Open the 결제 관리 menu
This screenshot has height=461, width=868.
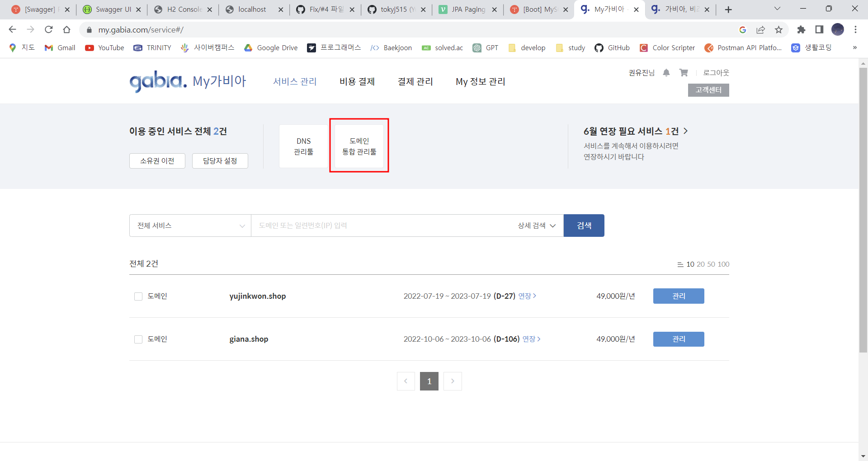pyautogui.click(x=415, y=81)
